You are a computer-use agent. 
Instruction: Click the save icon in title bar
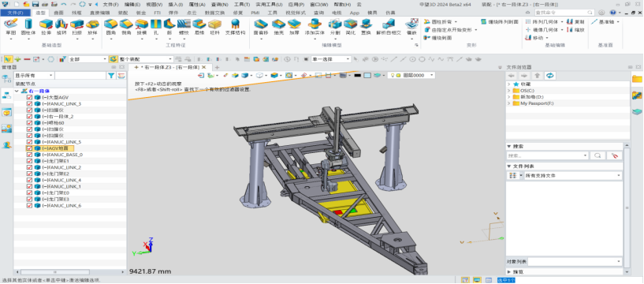pyautogui.click(x=35, y=4)
